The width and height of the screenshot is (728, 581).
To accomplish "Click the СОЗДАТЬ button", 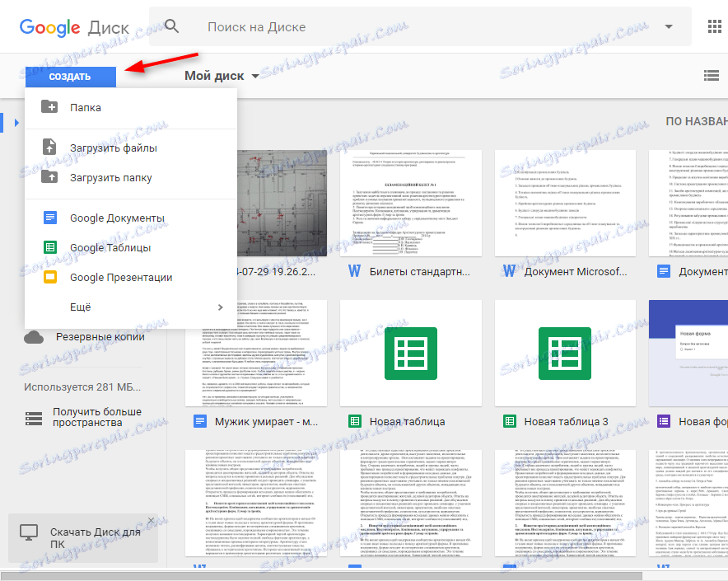I will (71, 76).
